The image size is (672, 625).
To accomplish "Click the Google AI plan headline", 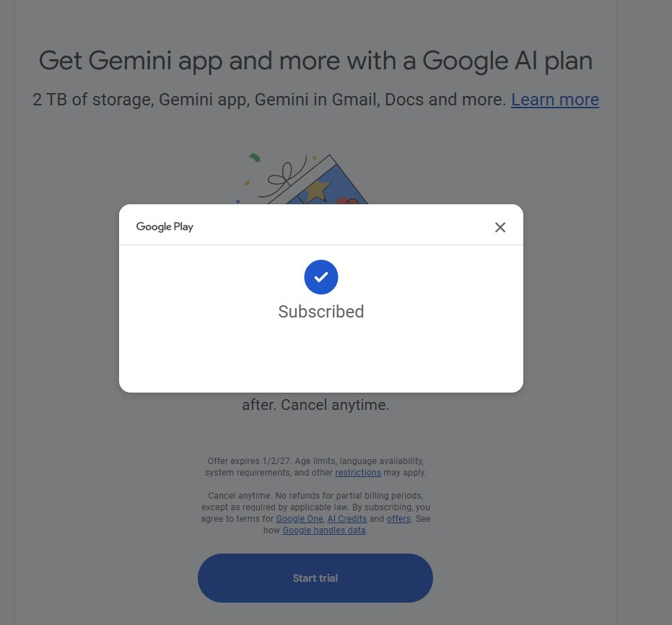I will (315, 61).
